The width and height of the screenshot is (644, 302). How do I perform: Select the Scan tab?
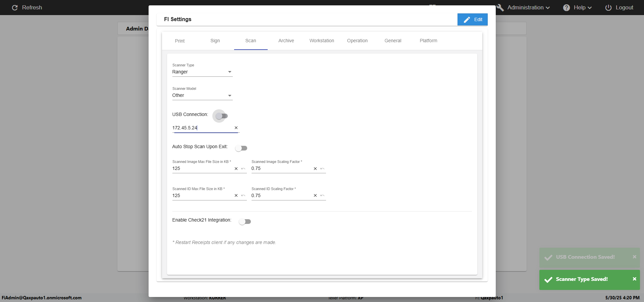pos(251,41)
